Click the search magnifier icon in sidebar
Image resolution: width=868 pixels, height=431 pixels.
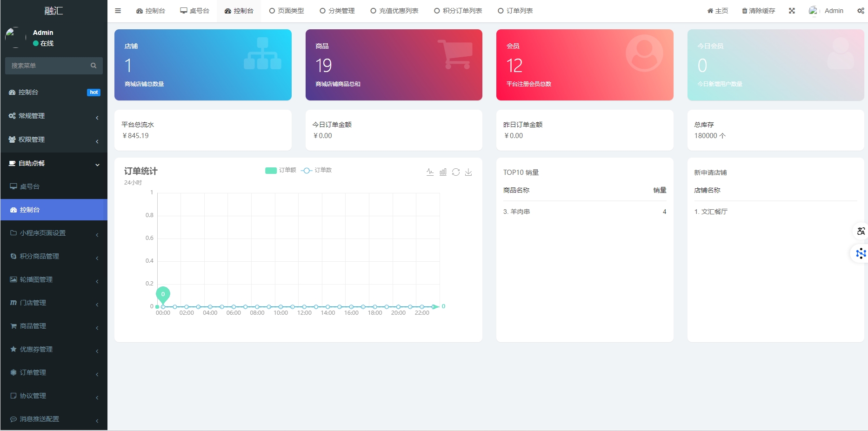pos(93,66)
